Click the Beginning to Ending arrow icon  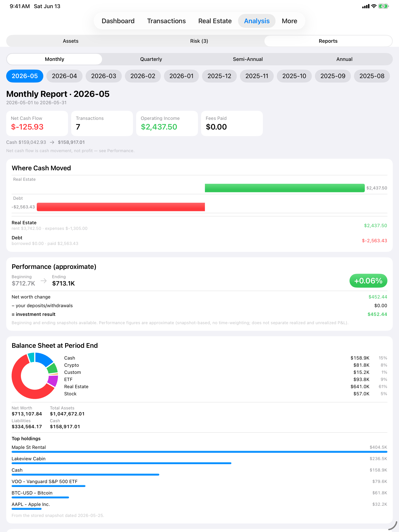point(43,281)
